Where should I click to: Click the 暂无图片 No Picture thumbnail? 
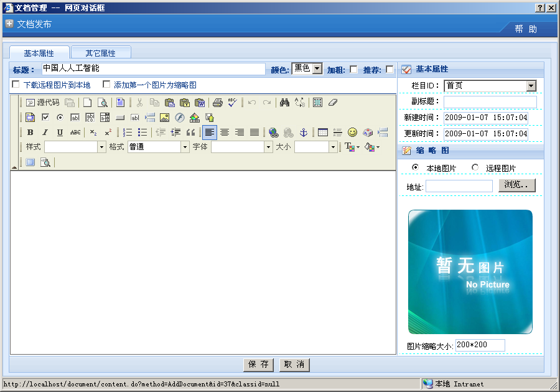[x=470, y=272]
